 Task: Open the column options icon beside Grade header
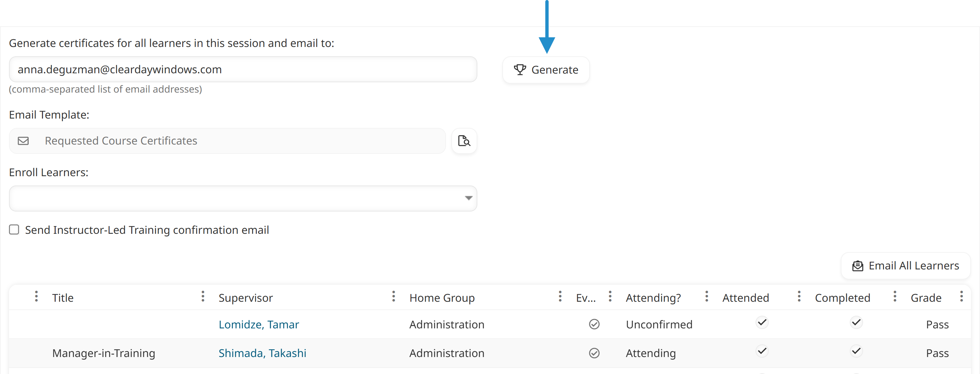tap(895, 297)
